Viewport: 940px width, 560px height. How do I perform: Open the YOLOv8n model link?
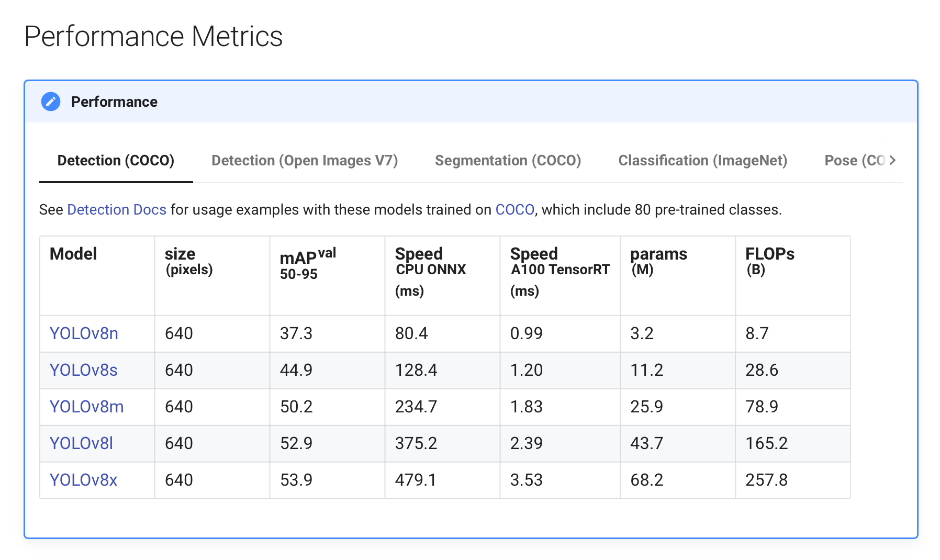84,333
